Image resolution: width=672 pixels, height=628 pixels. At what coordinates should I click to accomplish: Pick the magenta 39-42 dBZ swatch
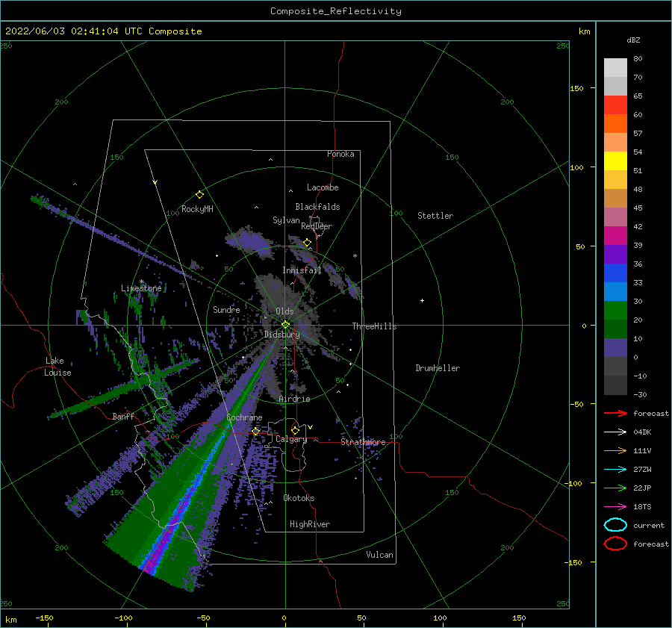coord(615,236)
